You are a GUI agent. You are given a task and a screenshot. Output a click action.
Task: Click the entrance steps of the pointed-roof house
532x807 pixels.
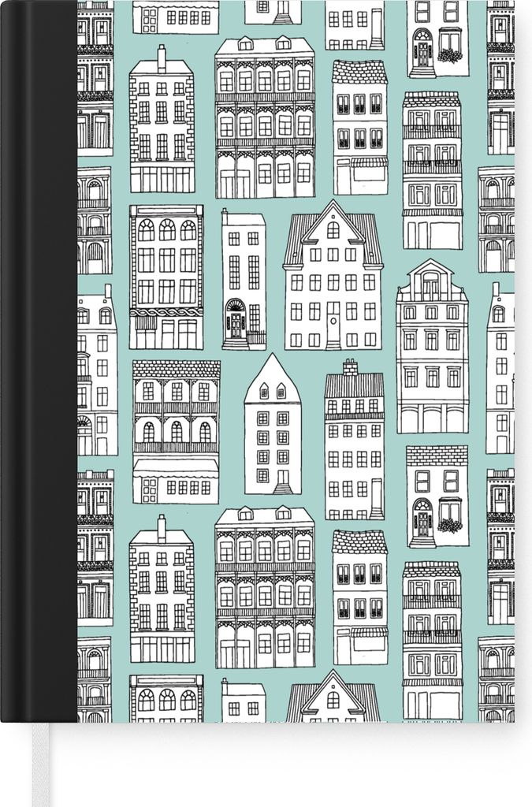coord(282,488)
